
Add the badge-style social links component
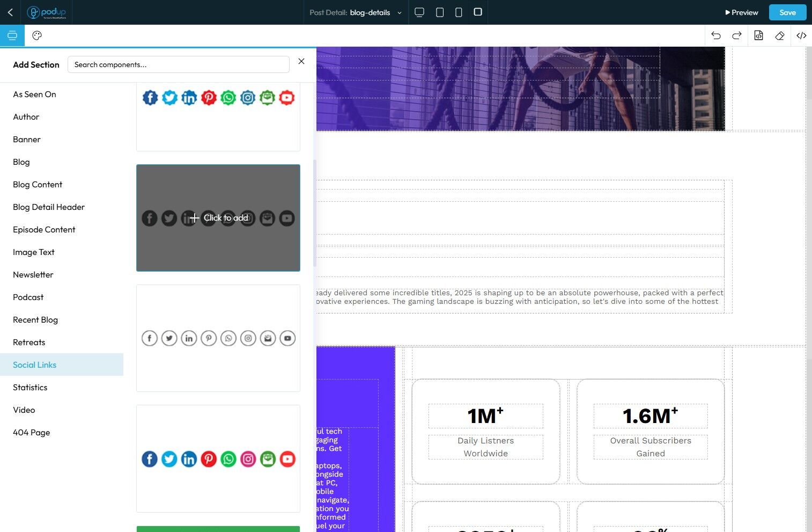(218, 117)
